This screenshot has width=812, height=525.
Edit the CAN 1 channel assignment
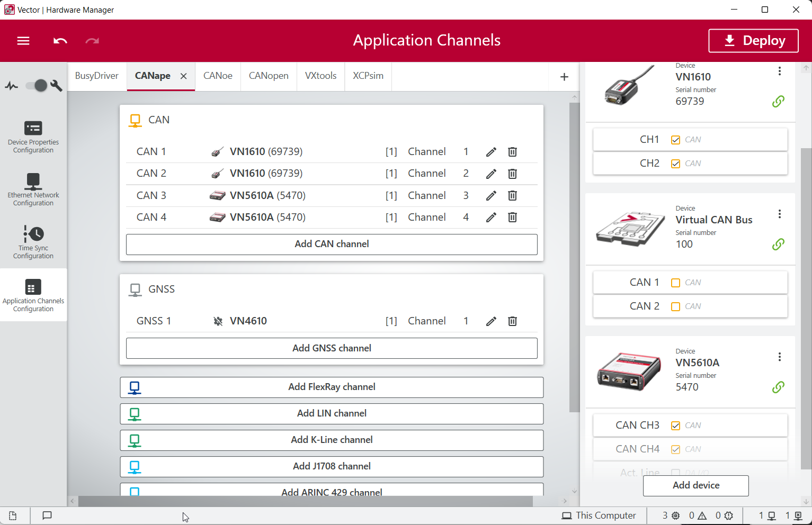[x=491, y=152]
